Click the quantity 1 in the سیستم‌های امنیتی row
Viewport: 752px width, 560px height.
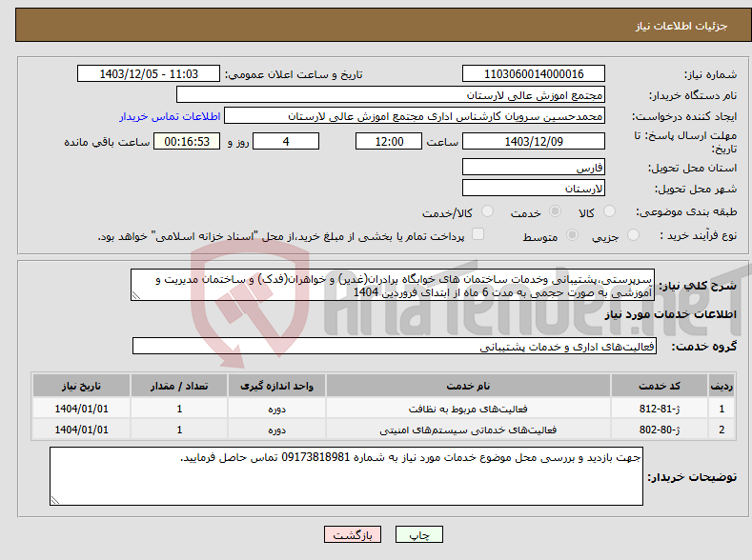pos(179,430)
